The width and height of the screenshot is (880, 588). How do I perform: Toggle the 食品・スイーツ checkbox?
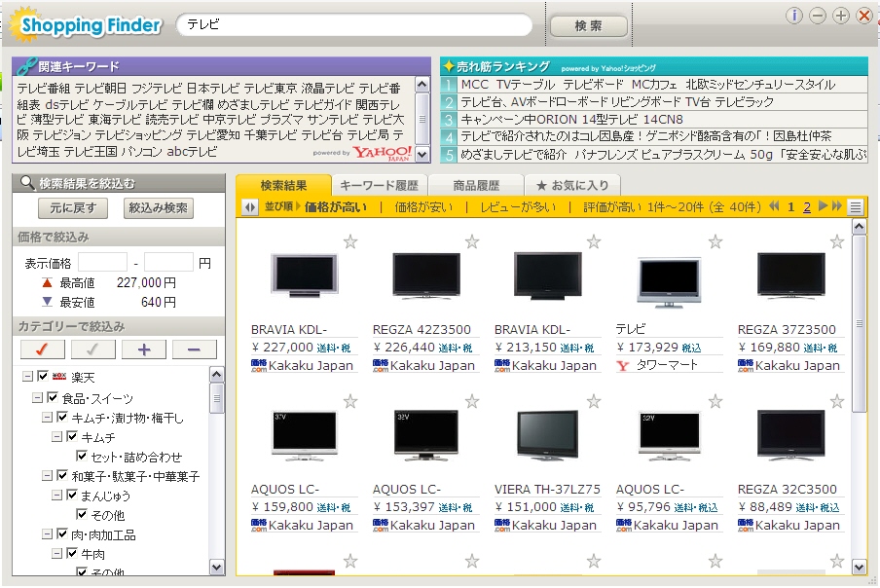tap(53, 398)
